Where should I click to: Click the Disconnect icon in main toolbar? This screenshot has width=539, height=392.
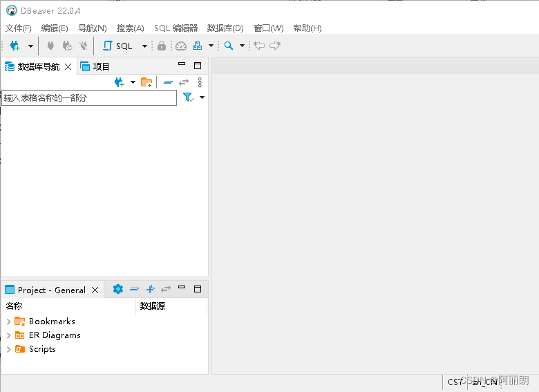84,46
